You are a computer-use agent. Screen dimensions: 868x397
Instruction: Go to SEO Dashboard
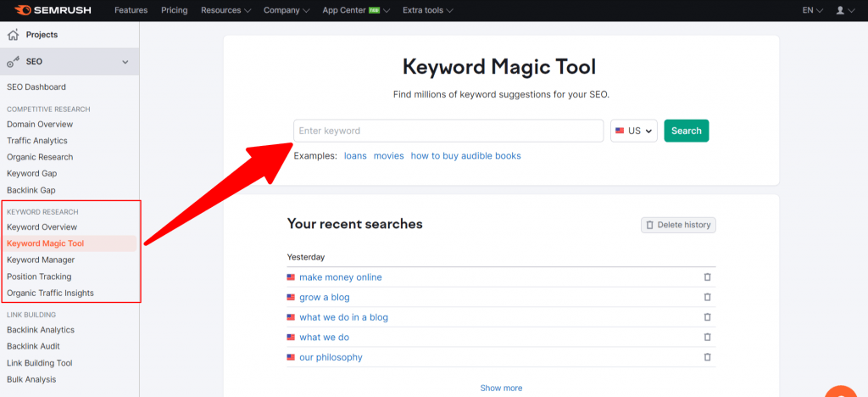click(36, 87)
